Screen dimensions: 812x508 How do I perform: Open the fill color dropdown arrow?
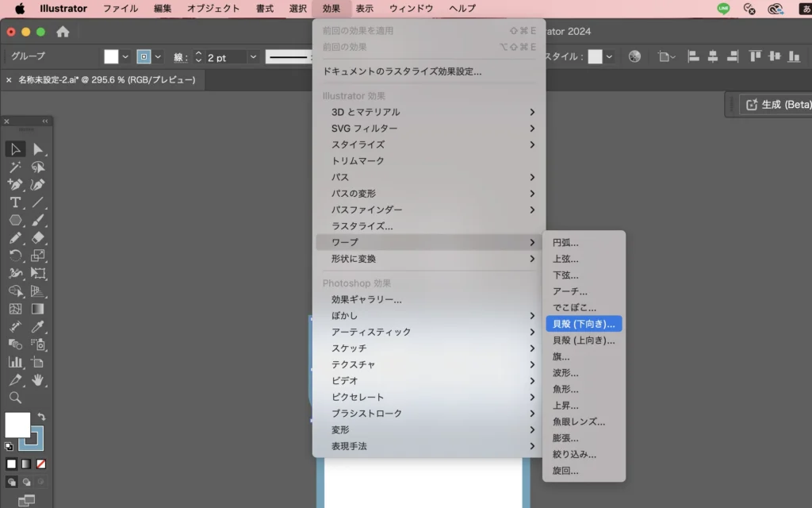(125, 57)
